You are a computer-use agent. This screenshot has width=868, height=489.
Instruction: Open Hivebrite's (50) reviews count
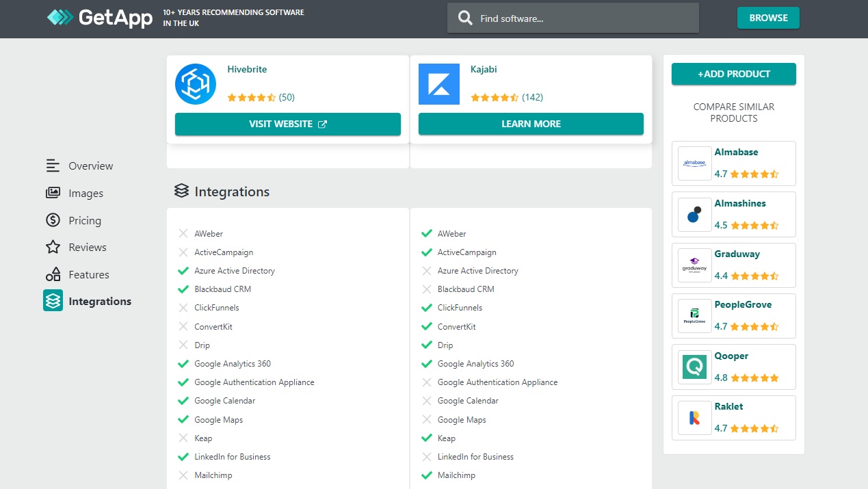click(x=287, y=97)
